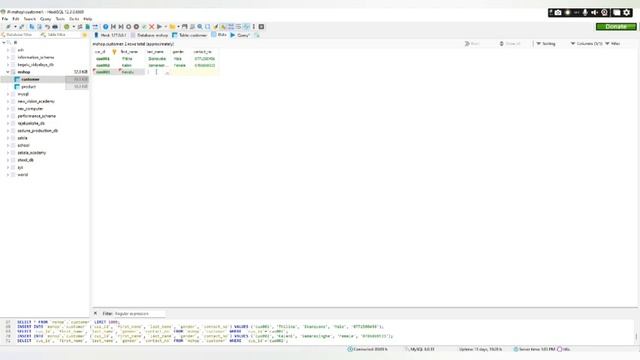
Task: Open the blue Help icon in toolbar
Action: tap(106, 27)
